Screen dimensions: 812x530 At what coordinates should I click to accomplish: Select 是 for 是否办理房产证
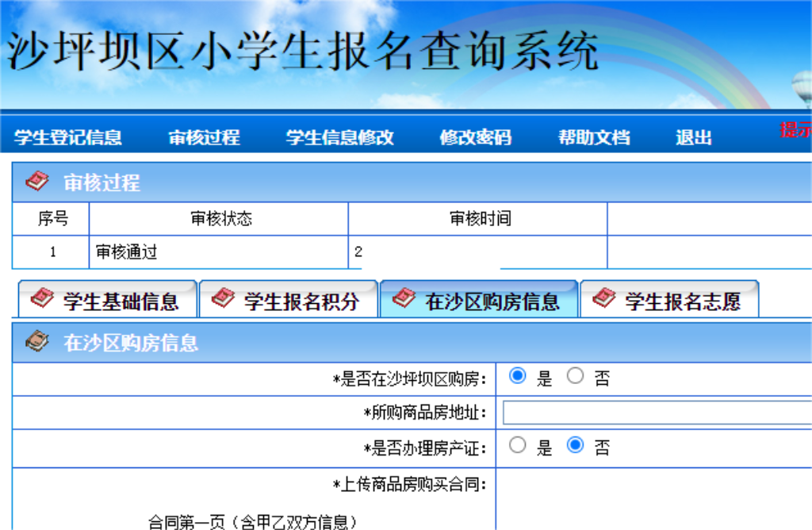pyautogui.click(x=517, y=445)
